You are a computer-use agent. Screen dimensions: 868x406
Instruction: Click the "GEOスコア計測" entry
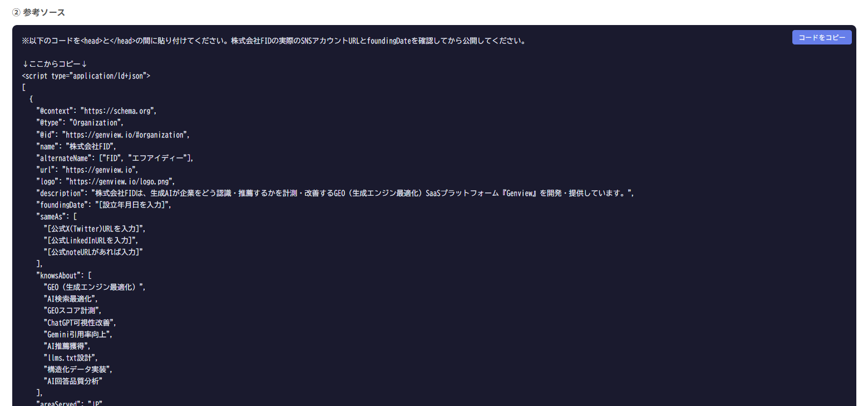coord(72,310)
